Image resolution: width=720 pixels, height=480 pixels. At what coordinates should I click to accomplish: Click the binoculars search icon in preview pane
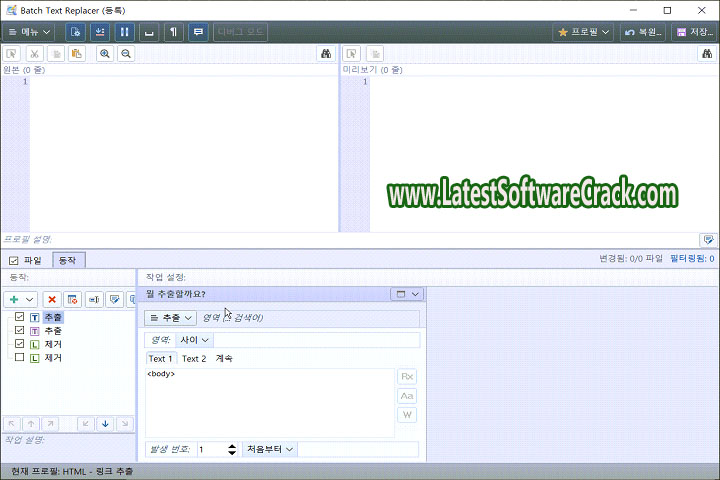[706, 54]
